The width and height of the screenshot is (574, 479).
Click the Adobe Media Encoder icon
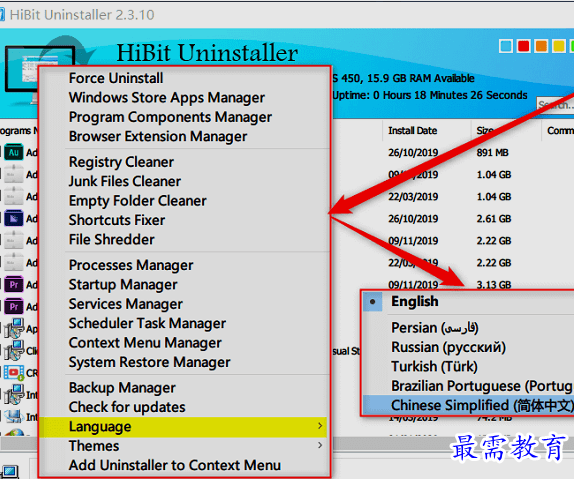14,219
